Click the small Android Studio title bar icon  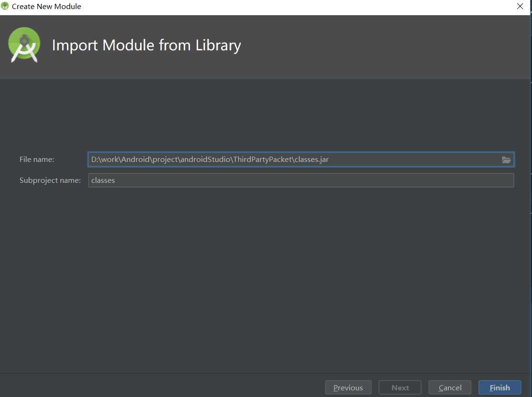click(5, 6)
